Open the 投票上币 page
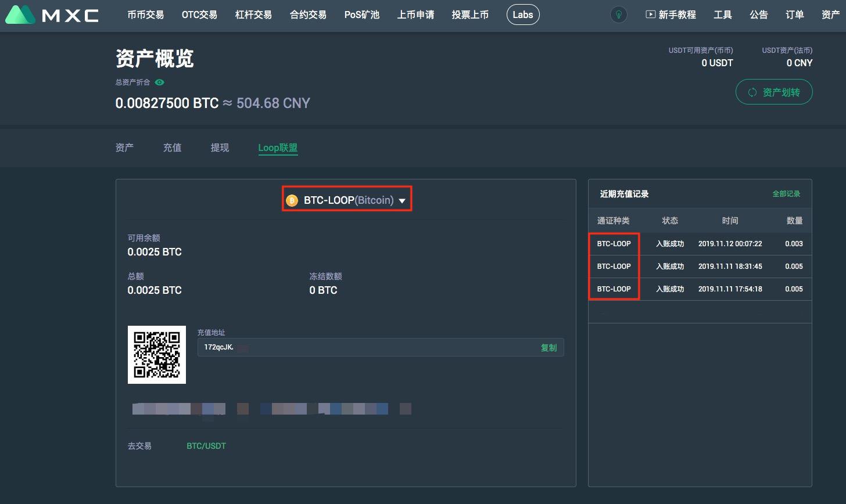 (470, 15)
